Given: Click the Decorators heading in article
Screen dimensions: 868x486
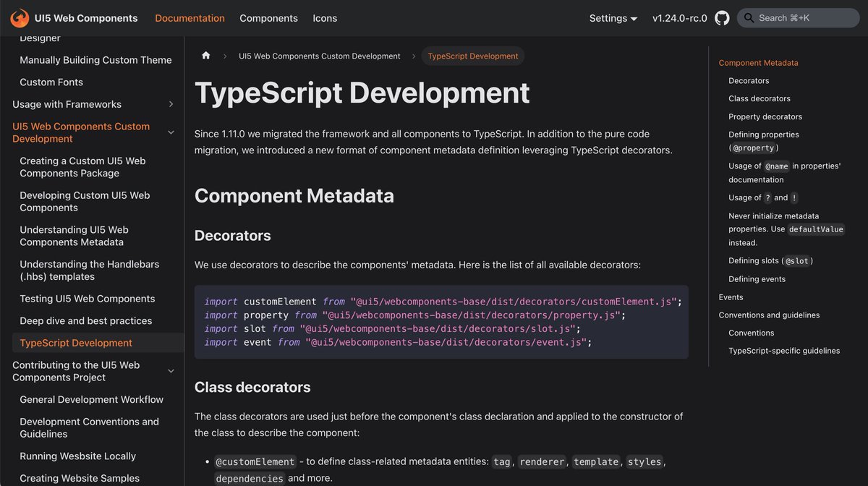Looking at the screenshot, I should (233, 236).
